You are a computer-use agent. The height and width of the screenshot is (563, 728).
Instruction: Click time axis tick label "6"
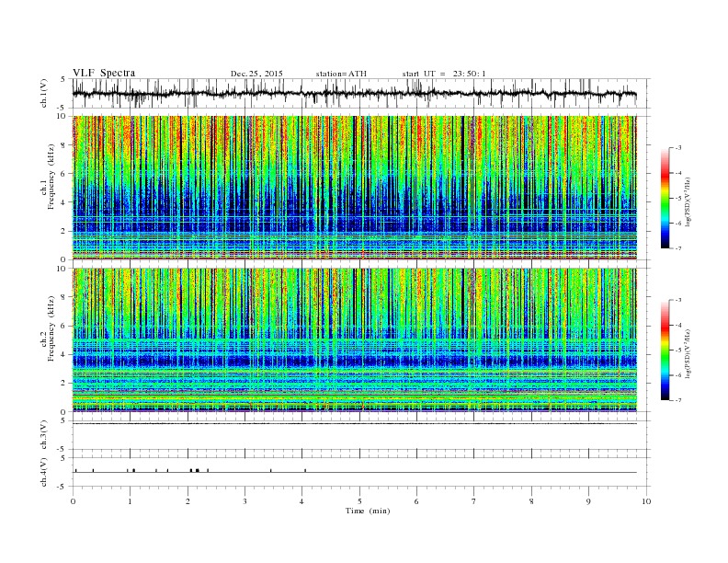pyautogui.click(x=416, y=501)
